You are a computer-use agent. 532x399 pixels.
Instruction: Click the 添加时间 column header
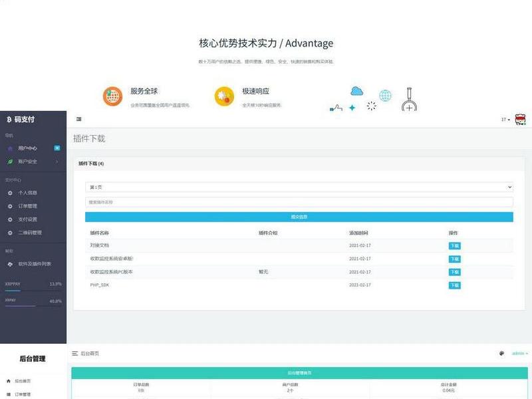coord(358,233)
